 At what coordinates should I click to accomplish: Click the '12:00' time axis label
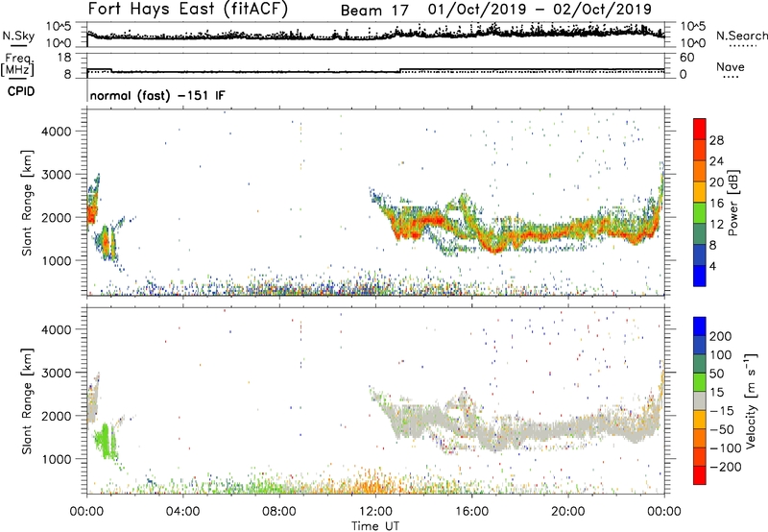click(x=375, y=512)
